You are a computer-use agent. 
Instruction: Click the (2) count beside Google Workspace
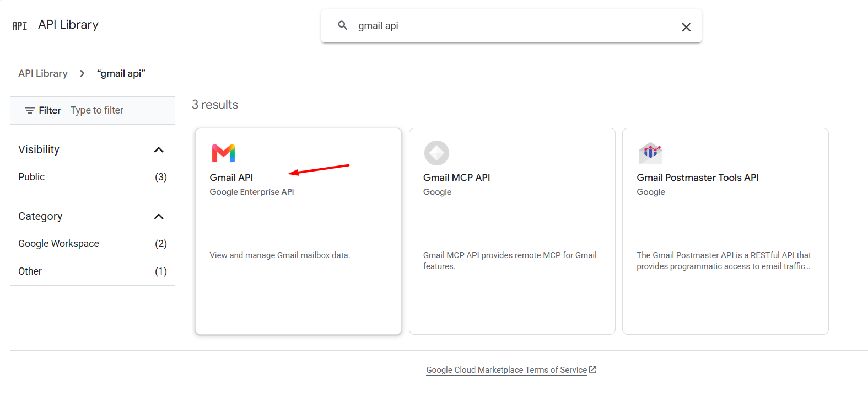click(161, 244)
